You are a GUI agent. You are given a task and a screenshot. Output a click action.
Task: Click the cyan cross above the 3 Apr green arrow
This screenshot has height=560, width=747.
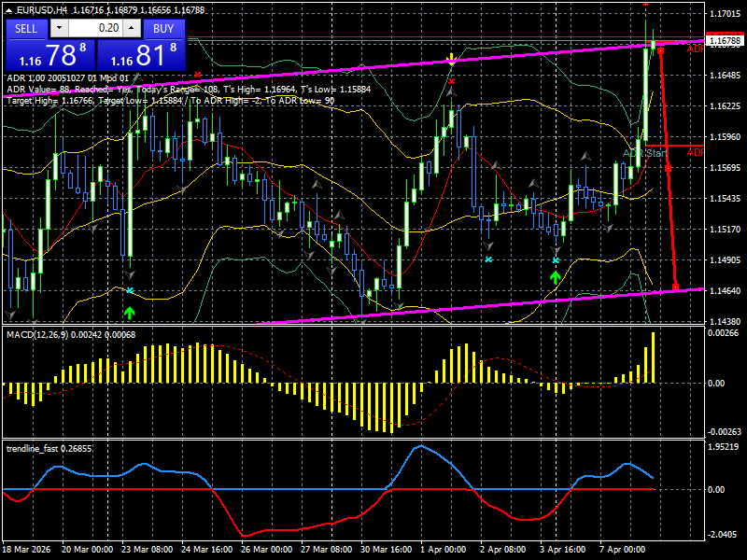pyautogui.click(x=556, y=260)
